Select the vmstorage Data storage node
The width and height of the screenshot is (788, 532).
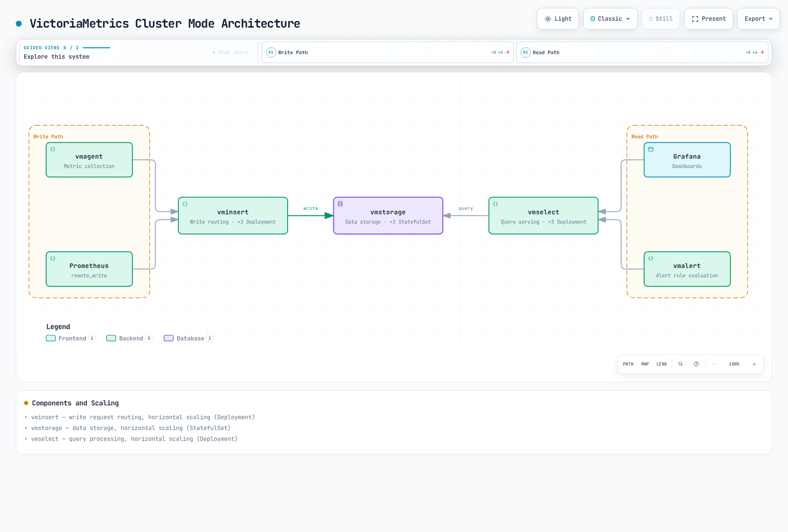tap(388, 216)
